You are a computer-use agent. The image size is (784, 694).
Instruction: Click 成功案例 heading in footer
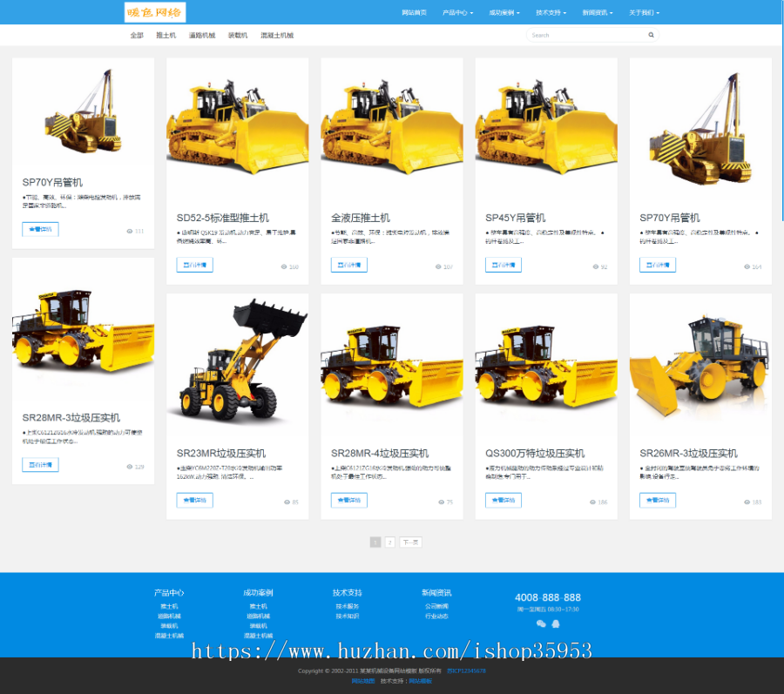tap(258, 593)
